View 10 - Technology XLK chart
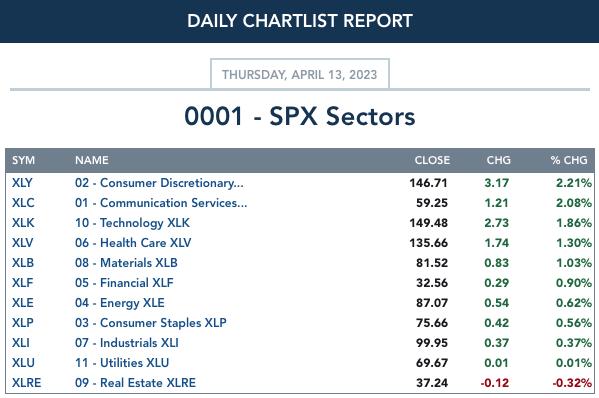Image resolution: width=599 pixels, height=398 pixels. (132, 223)
